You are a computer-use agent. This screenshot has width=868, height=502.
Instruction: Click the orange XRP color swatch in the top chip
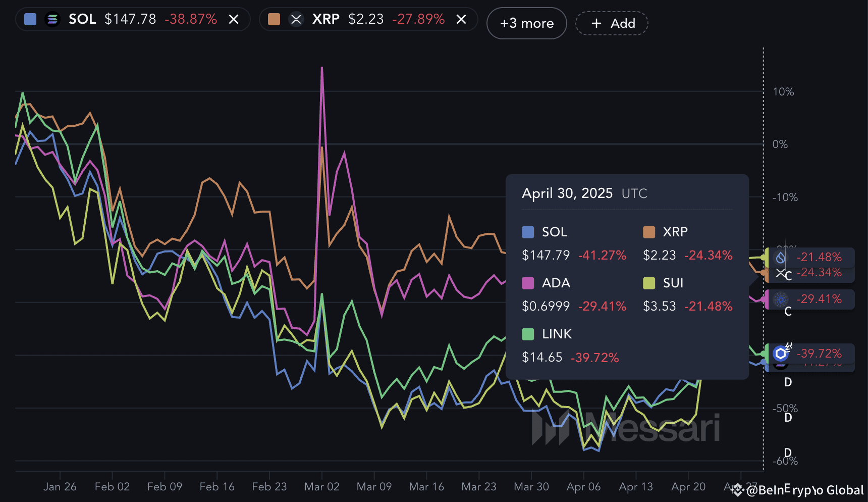click(x=274, y=20)
